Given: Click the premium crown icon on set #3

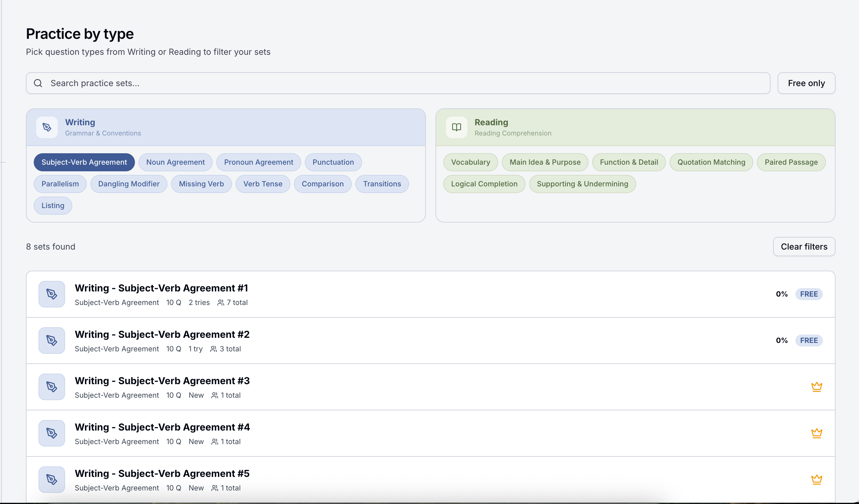Looking at the screenshot, I should coord(817,387).
